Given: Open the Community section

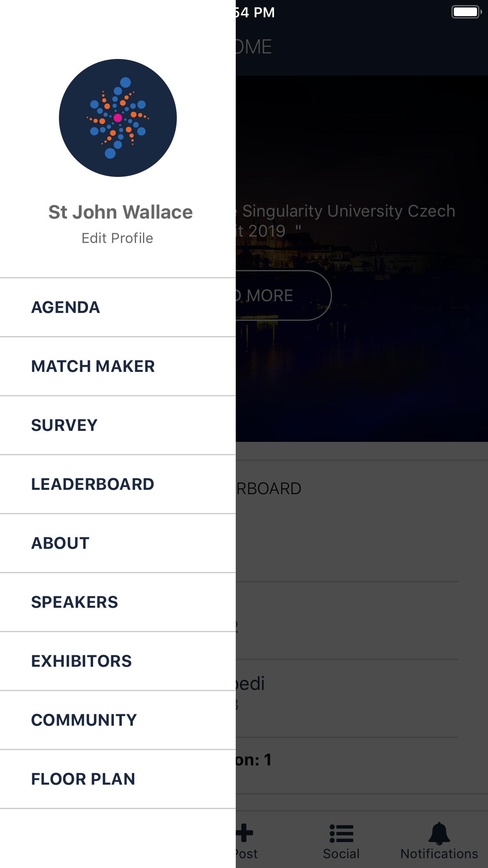Looking at the screenshot, I should tap(84, 720).
